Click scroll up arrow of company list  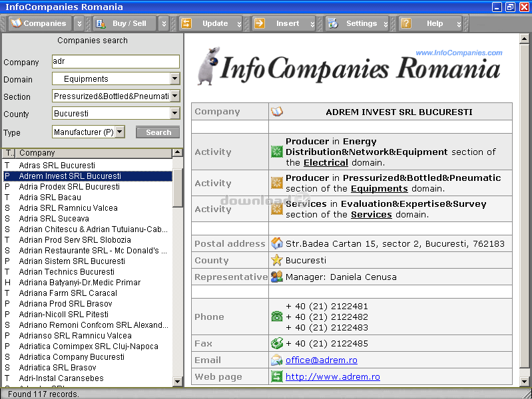(x=178, y=152)
